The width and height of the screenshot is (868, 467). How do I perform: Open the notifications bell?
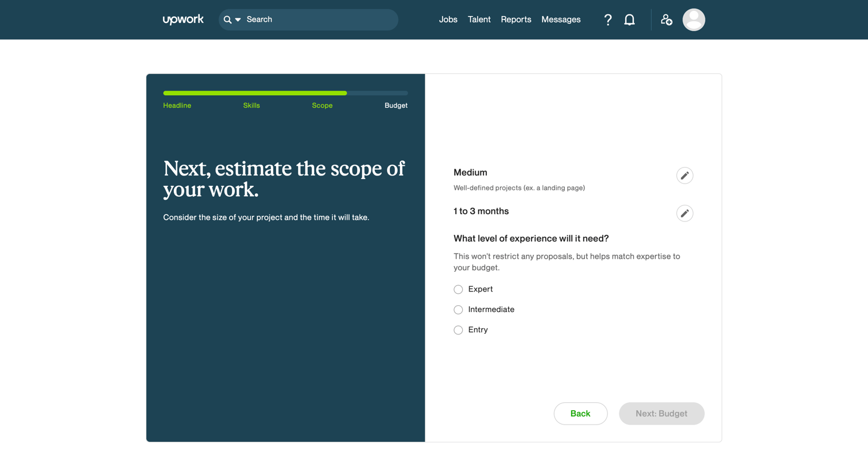(x=629, y=20)
